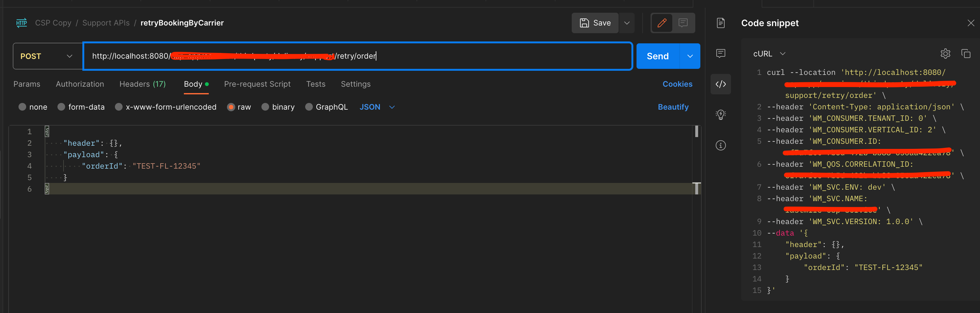The image size is (980, 313).
Task: Click the info icon in right sidebar
Action: pos(721,145)
